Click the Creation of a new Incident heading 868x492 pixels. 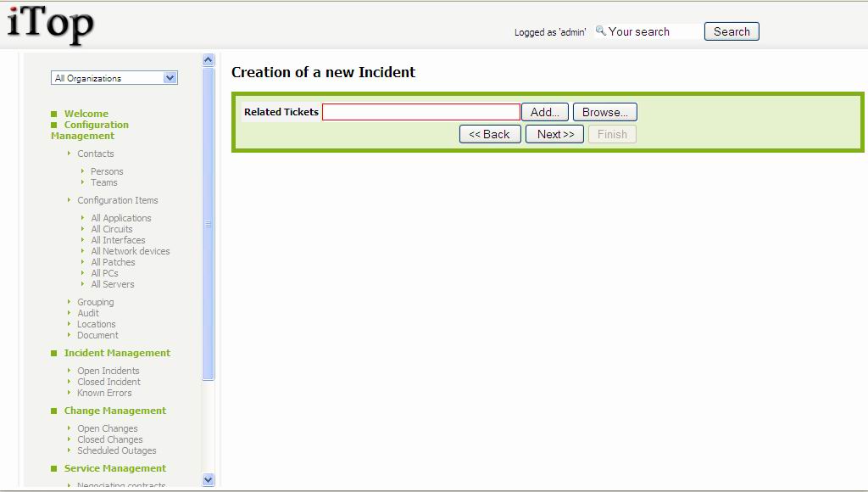pyautogui.click(x=323, y=72)
